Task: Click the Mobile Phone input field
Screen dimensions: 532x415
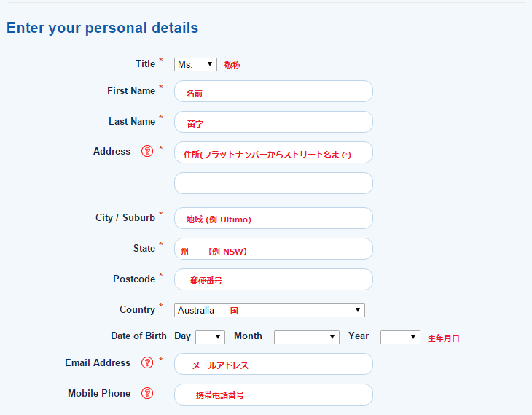Action: click(x=273, y=395)
